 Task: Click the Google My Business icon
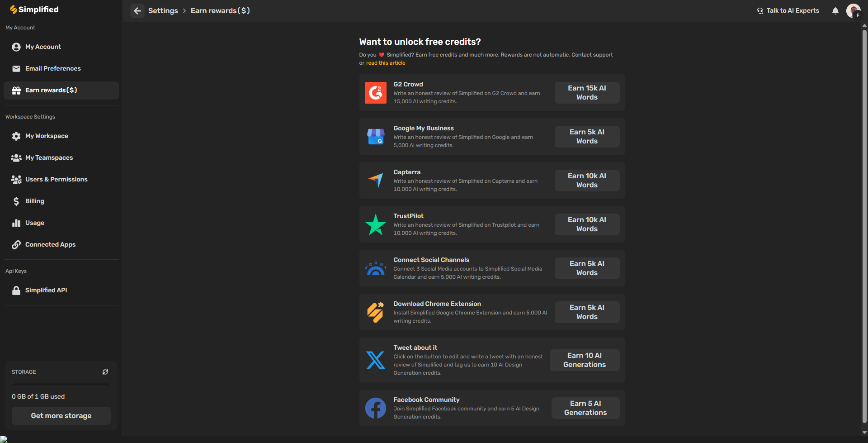(376, 137)
